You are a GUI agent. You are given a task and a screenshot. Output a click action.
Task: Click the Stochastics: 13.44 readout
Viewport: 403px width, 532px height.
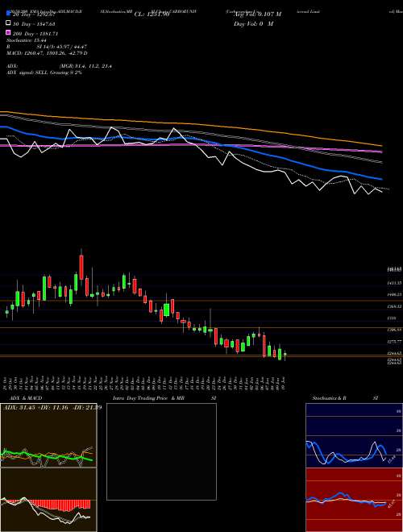(x=27, y=40)
